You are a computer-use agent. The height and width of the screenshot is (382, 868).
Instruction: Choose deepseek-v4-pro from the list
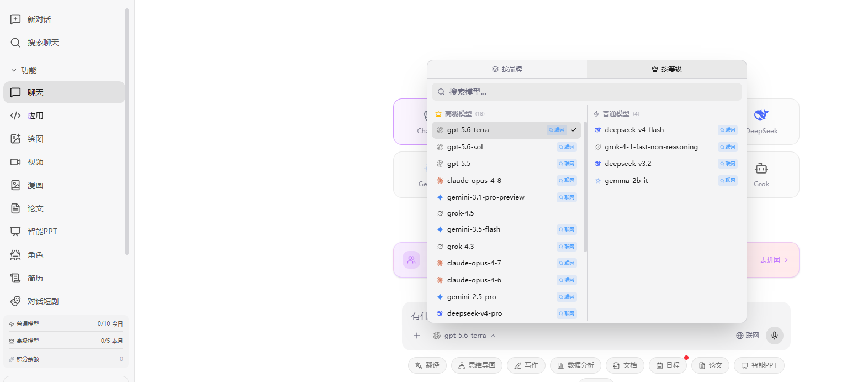pos(506,313)
